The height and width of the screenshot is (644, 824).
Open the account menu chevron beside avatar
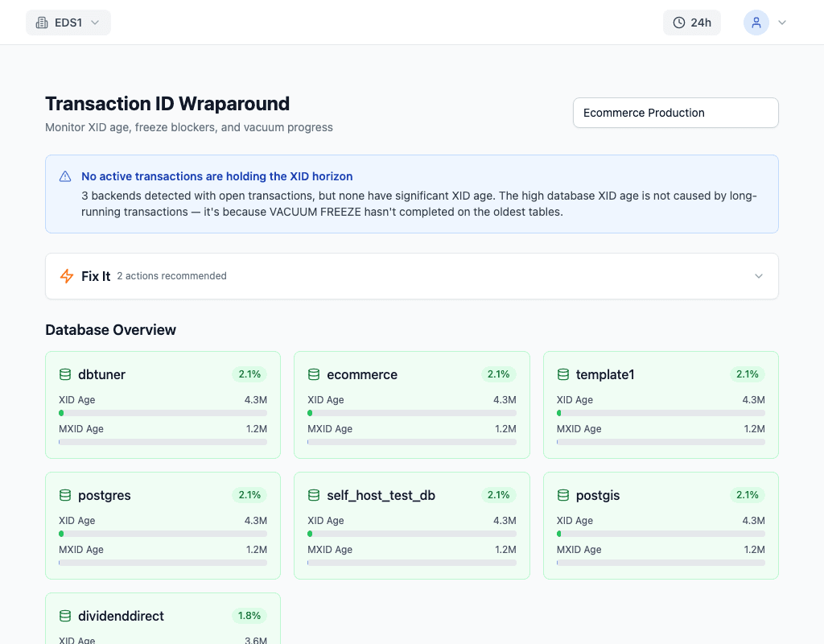pyautogui.click(x=781, y=23)
